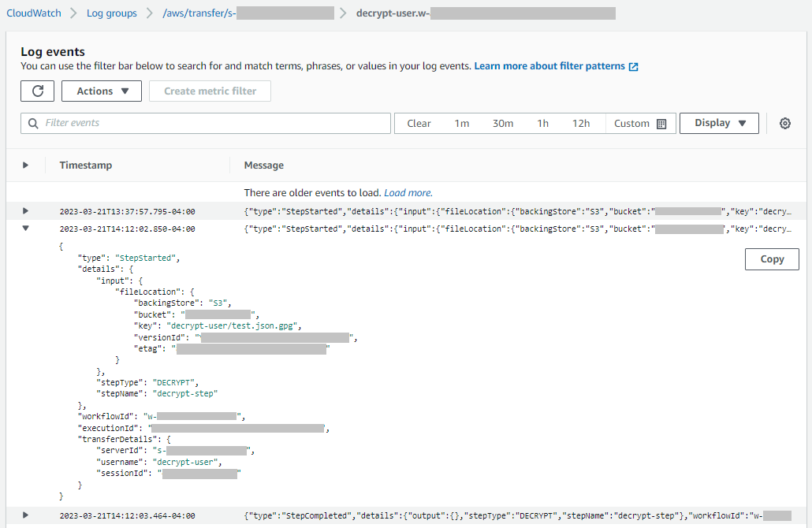The width and height of the screenshot is (812, 528).
Task: Copy the expanded JSON log event
Action: tap(771, 258)
